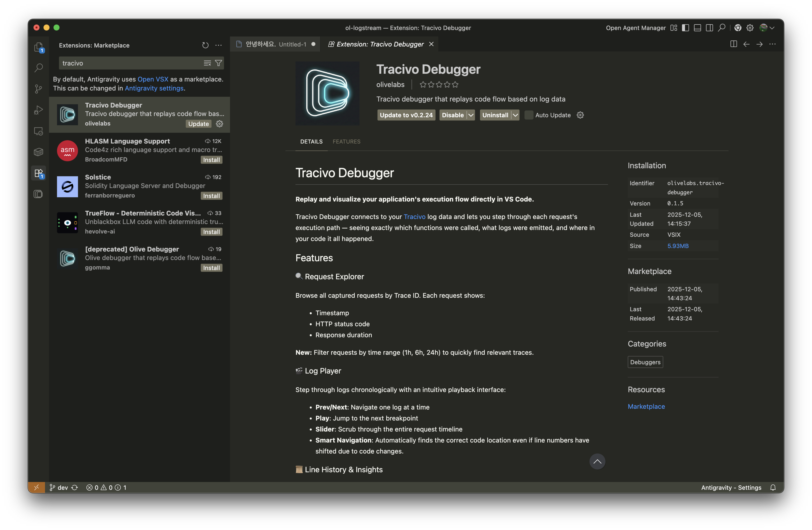Click the notifications bell in status bar
Viewport: 812px width, 530px height.
tap(773, 487)
